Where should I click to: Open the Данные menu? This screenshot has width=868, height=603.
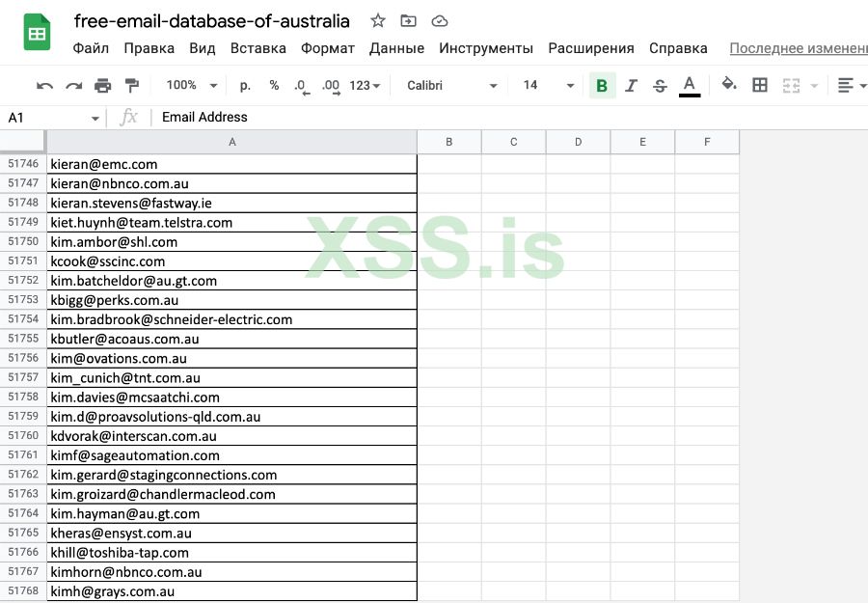pos(397,49)
